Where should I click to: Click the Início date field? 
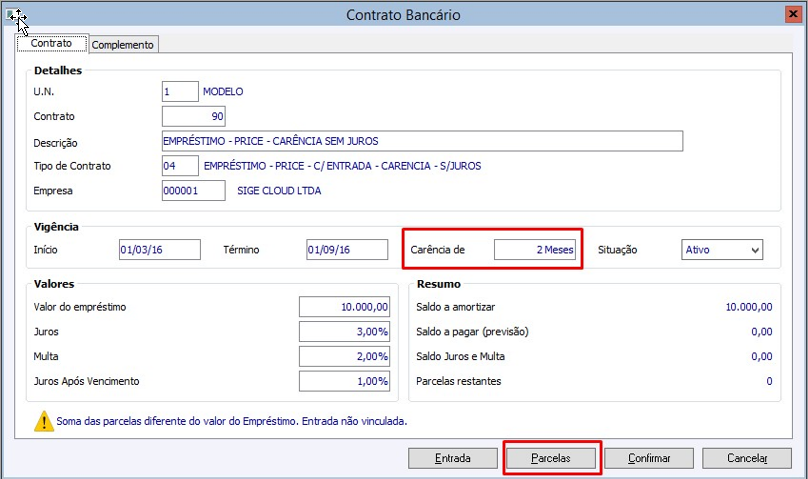pyautogui.click(x=158, y=250)
